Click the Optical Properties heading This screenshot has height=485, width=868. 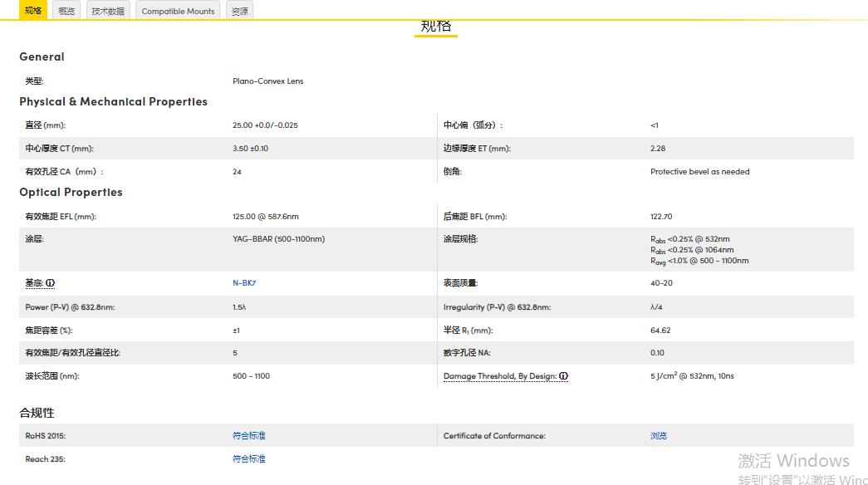71,192
